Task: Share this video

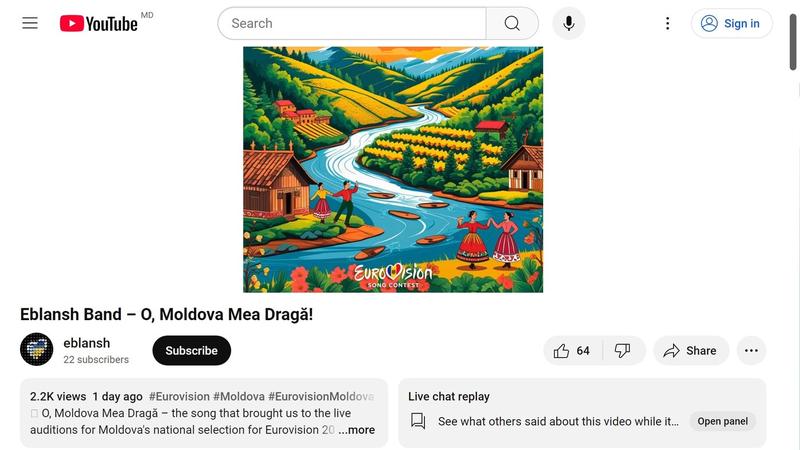Action: [x=691, y=351]
